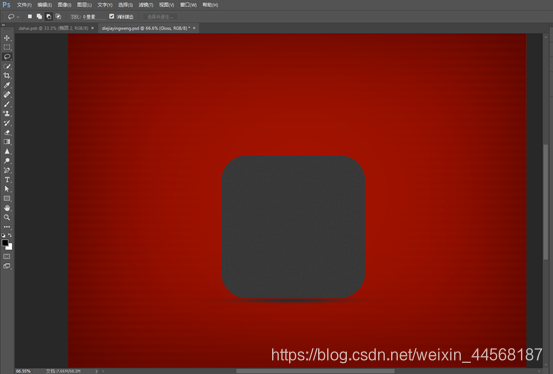
Task: Close the dahai.psb document tab
Action: (92, 28)
